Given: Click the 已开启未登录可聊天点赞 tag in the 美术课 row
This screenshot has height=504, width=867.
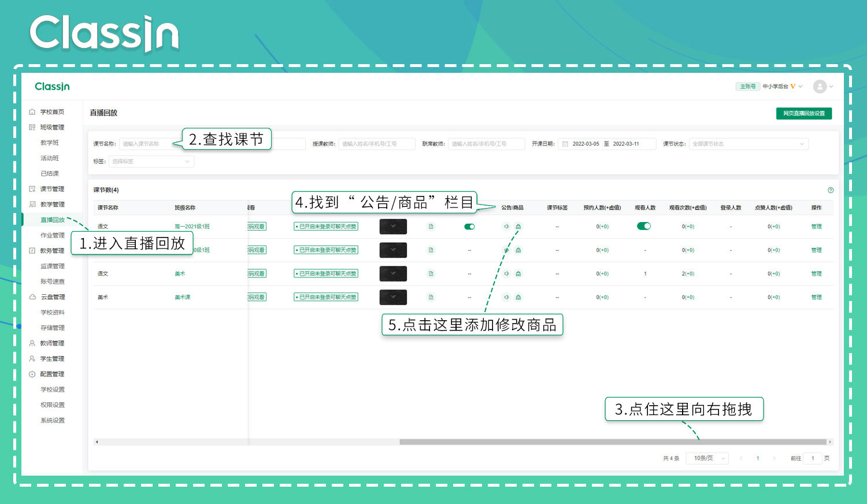Looking at the screenshot, I should click(x=326, y=297).
